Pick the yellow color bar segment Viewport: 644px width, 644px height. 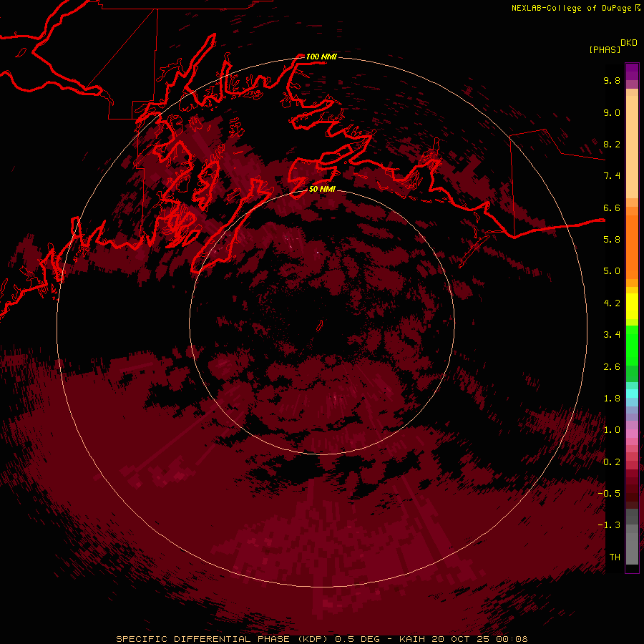click(632, 306)
